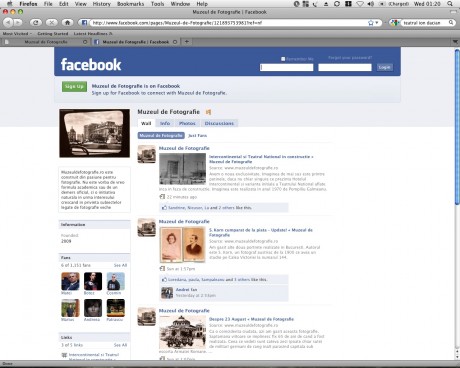The image size is (460, 368).
Task: Click the volume speaker icon in menu bar
Action: tap(370, 4)
